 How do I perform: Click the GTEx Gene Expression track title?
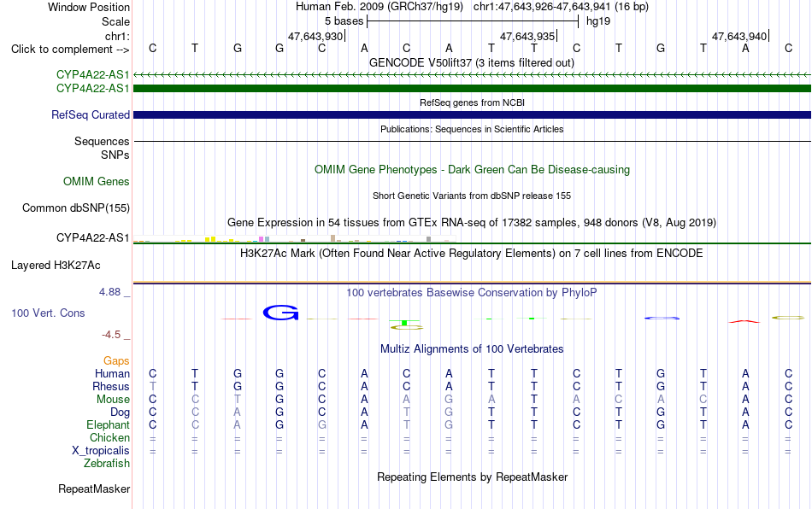[x=472, y=222]
